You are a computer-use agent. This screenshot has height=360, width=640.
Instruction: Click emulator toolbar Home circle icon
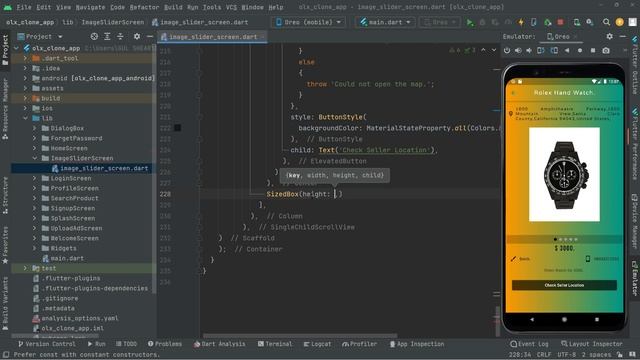pyautogui.click(x=580, y=51)
